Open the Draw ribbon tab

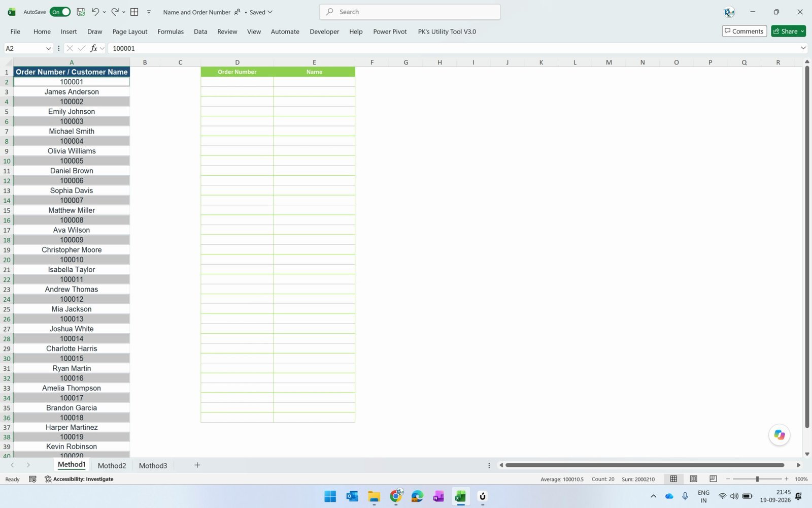[95, 31]
